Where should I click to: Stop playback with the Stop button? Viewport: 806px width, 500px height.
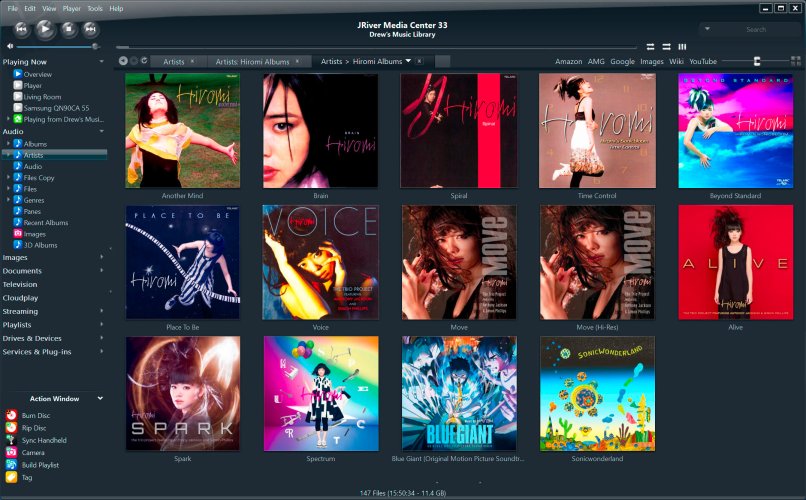coord(69,29)
